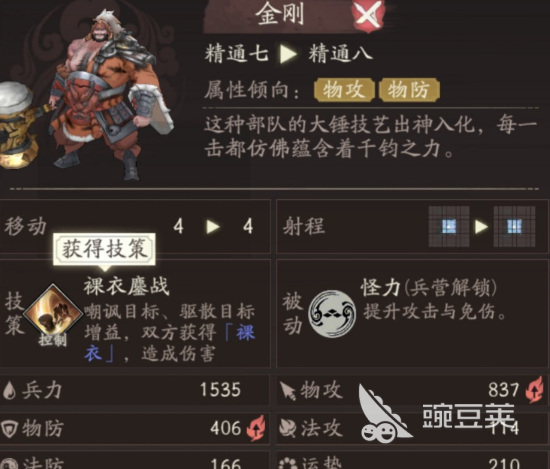This screenshot has width=550, height=469.
Task: Click the arrow between the two range grids
Action: 481,227
